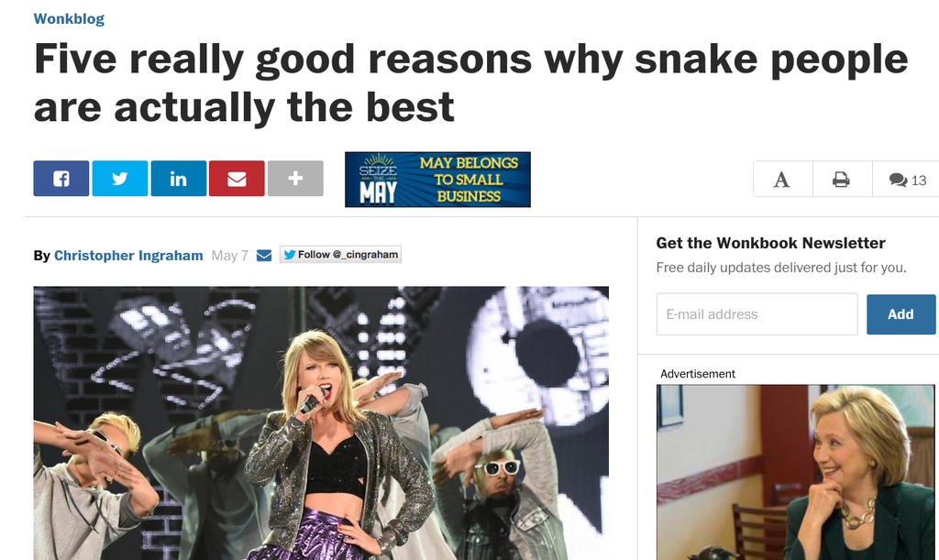Screen dimensions: 939x560
Task: Follow @_cingraham on Twitter
Action: tap(340, 254)
